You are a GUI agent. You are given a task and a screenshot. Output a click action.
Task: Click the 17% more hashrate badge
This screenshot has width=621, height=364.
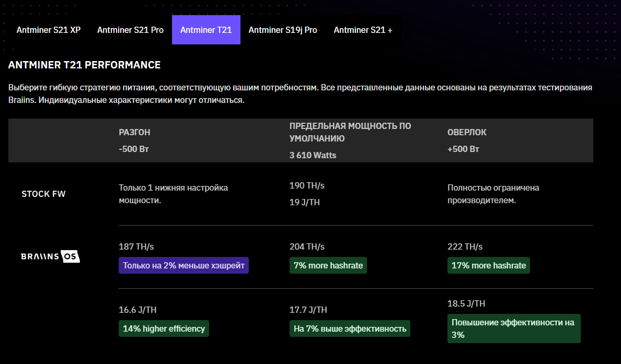coord(489,265)
